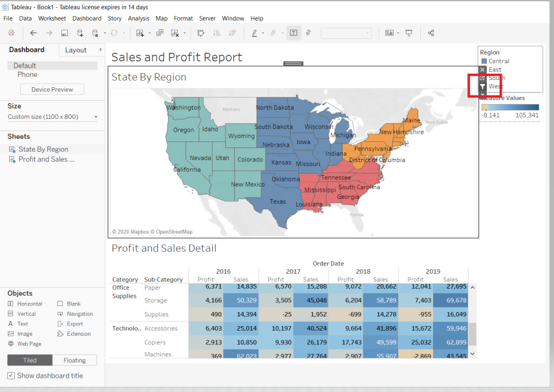Select the Dashboard pane tab
554x392 pixels.
[27, 50]
